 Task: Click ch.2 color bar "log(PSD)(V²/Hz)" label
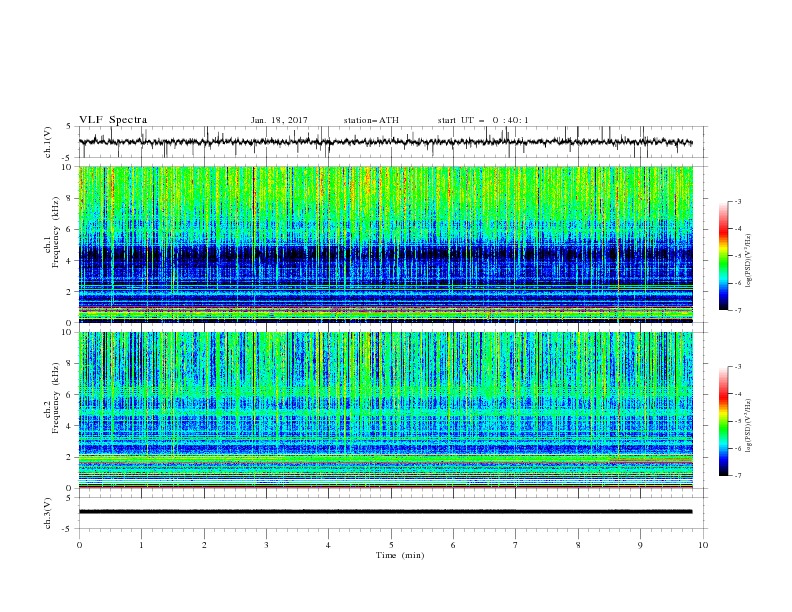tap(748, 425)
